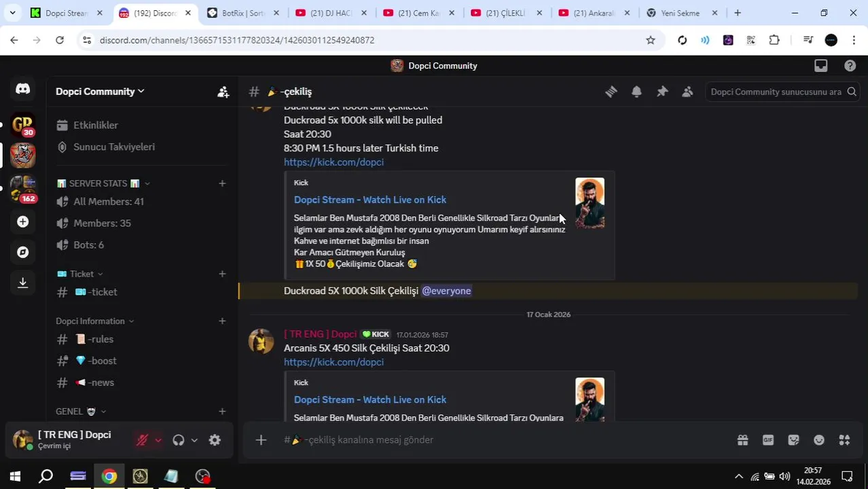Switch to Yeni Sekme browser tab
Image resolution: width=868 pixels, height=489 pixels.
(683, 13)
